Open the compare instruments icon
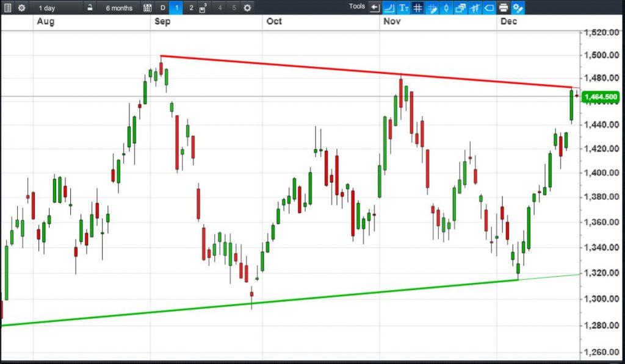The height and width of the screenshot is (364, 625). 475,7
